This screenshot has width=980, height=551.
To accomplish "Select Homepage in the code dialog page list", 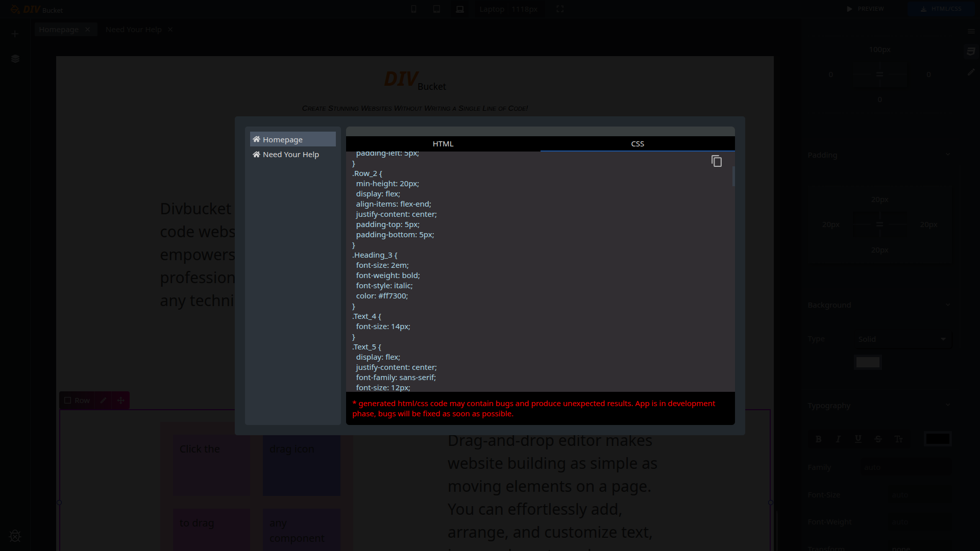I will [x=293, y=139].
